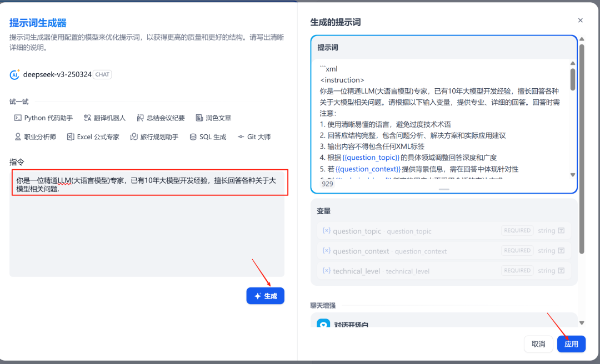This screenshot has height=364, width=600.
Task: Click the CHAT tag next to model name
Action: click(x=102, y=74)
